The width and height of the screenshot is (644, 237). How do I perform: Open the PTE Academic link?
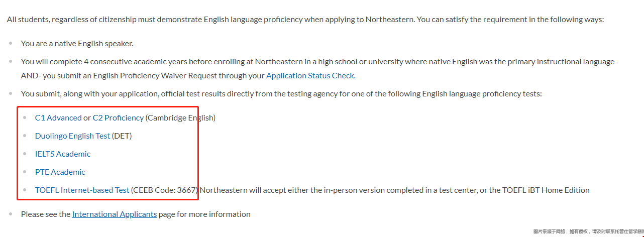60,172
